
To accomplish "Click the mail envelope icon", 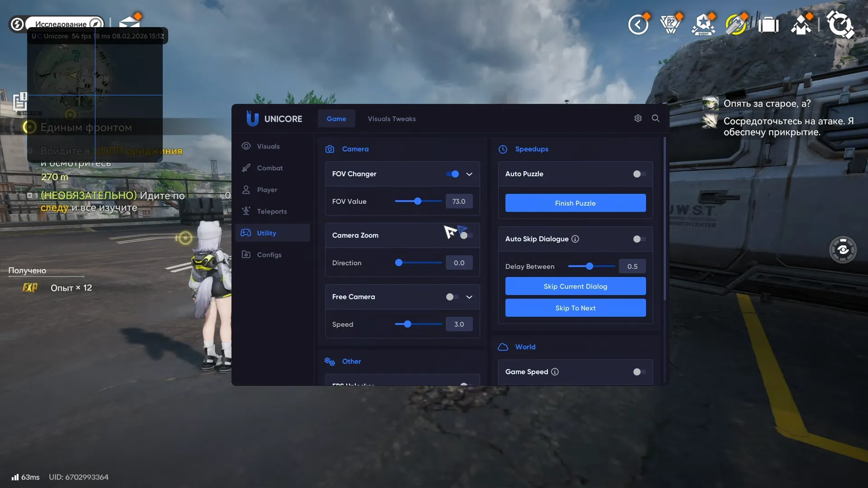I will 130,23.
